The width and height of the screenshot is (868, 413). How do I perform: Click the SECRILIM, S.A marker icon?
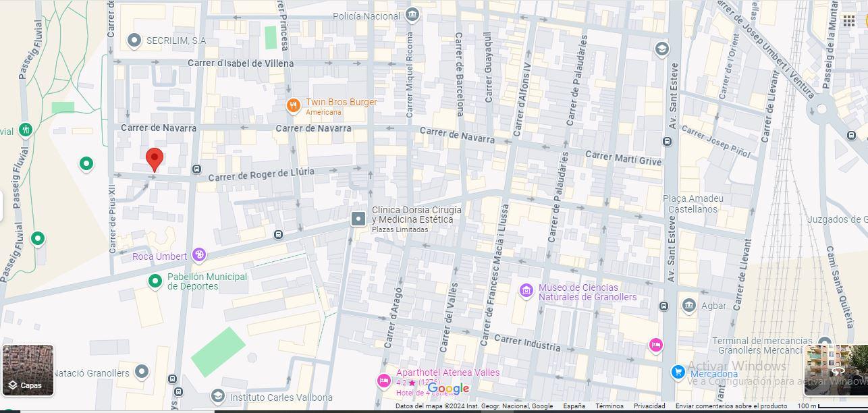point(134,41)
